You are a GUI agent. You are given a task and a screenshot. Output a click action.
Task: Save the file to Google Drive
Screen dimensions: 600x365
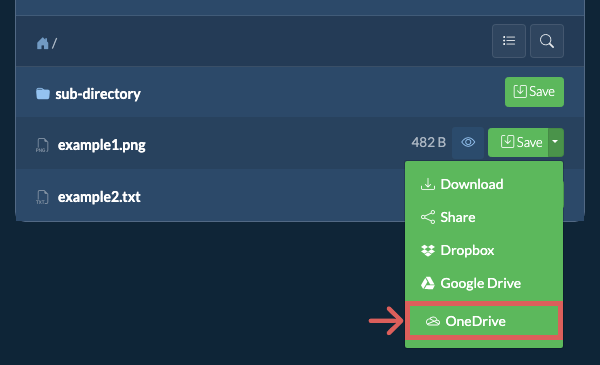[484, 283]
